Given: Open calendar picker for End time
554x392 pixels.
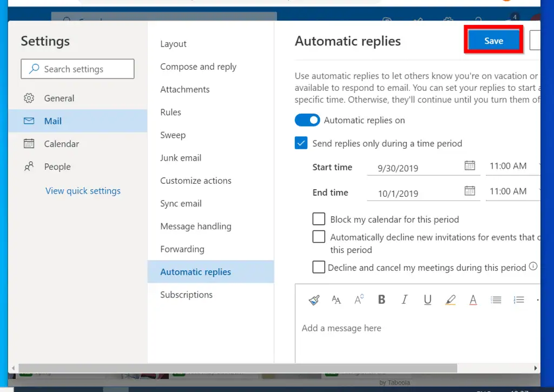Looking at the screenshot, I should (x=470, y=191).
